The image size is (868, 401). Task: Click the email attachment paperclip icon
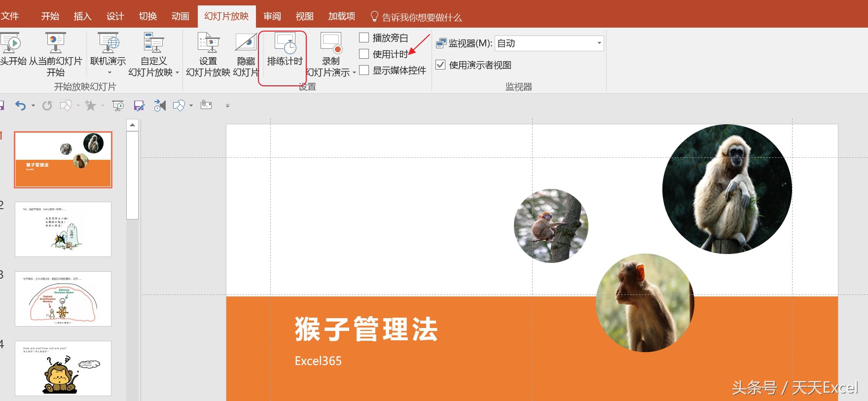pyautogui.click(x=206, y=105)
